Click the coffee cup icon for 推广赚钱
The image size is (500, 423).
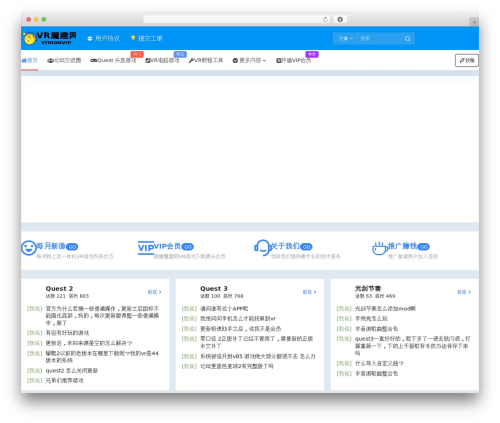point(380,249)
